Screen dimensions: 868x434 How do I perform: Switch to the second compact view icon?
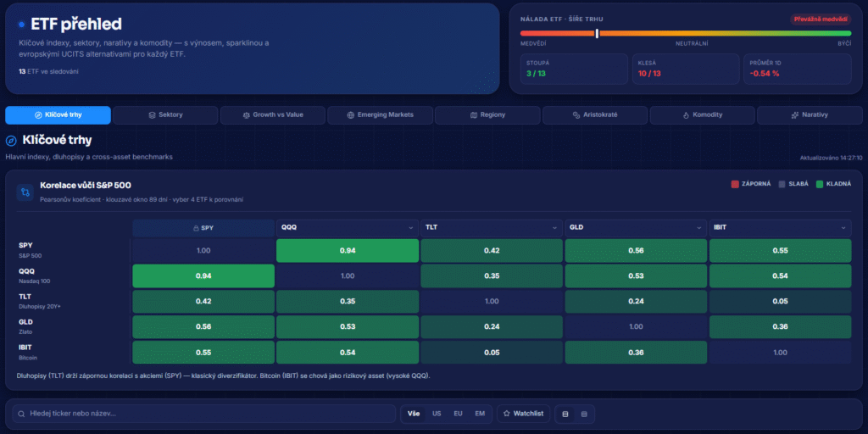point(583,414)
